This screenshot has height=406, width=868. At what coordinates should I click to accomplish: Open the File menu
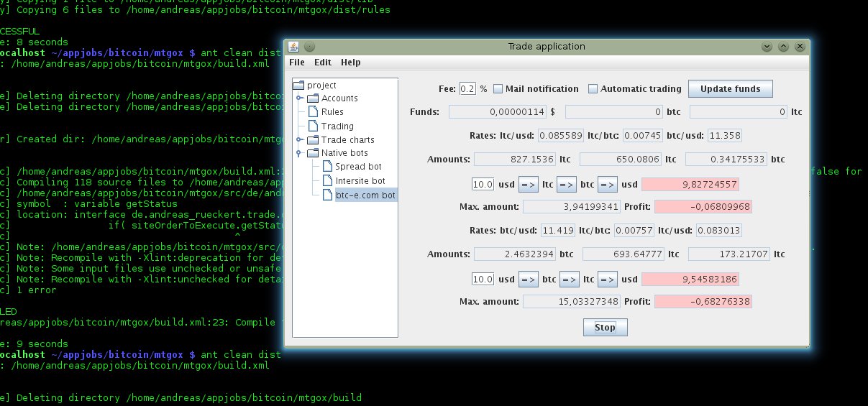(x=297, y=63)
